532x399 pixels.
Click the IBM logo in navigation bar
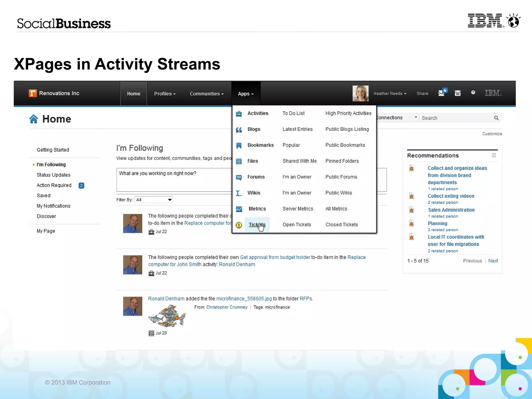493,93
